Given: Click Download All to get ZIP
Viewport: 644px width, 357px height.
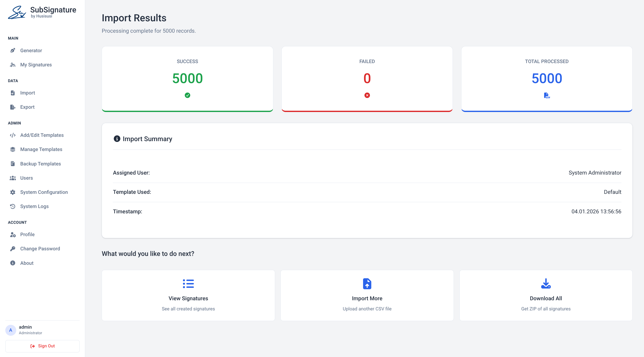Looking at the screenshot, I should pyautogui.click(x=546, y=295).
